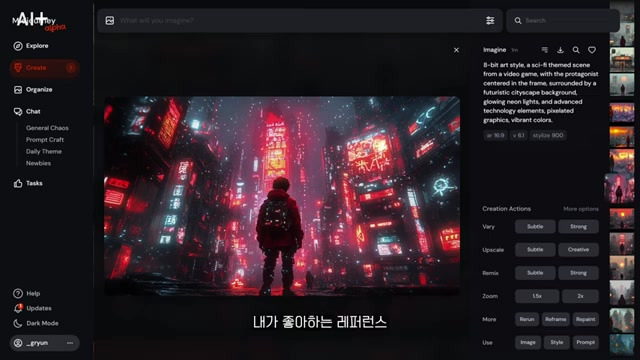
Task: Click the add image icon in prompt bar
Action: [x=110, y=20]
